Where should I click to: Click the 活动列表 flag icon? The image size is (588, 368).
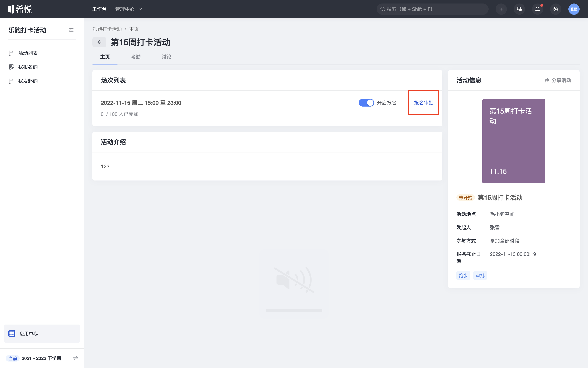11,53
